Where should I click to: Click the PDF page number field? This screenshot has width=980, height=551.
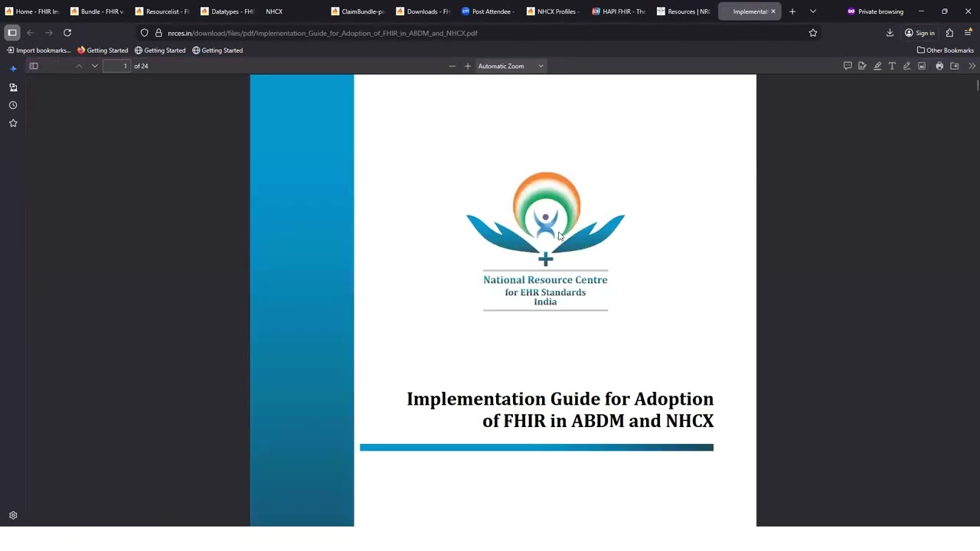point(116,66)
